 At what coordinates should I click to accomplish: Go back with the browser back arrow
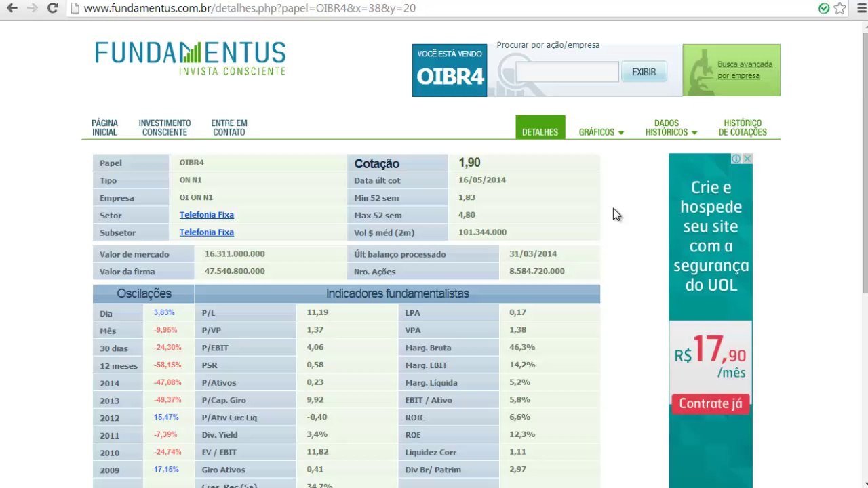(12, 8)
